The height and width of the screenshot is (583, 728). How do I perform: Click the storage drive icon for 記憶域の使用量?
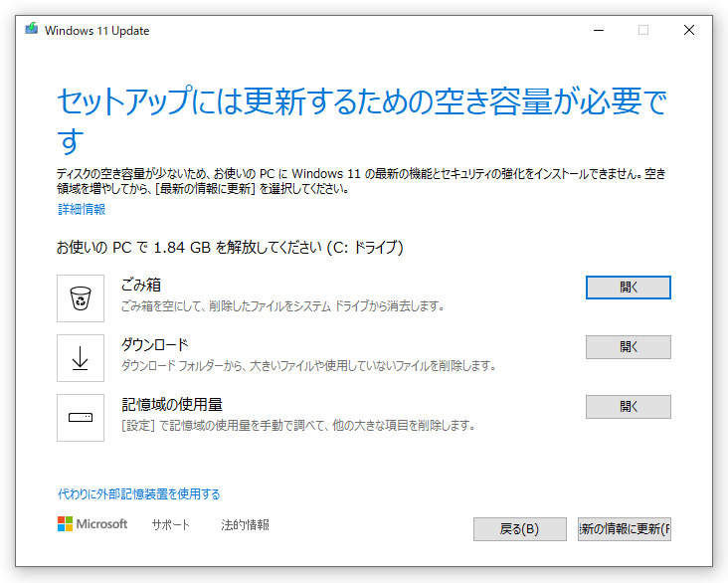tap(81, 418)
